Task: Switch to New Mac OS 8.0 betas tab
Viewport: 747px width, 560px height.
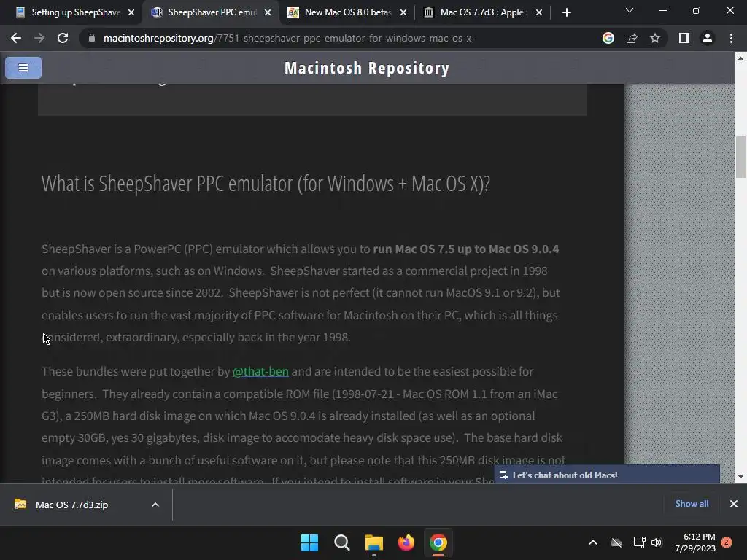Action: coord(347,12)
